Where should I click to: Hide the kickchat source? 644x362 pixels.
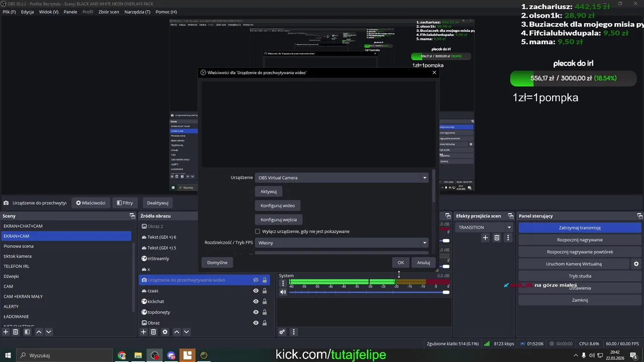click(x=256, y=302)
